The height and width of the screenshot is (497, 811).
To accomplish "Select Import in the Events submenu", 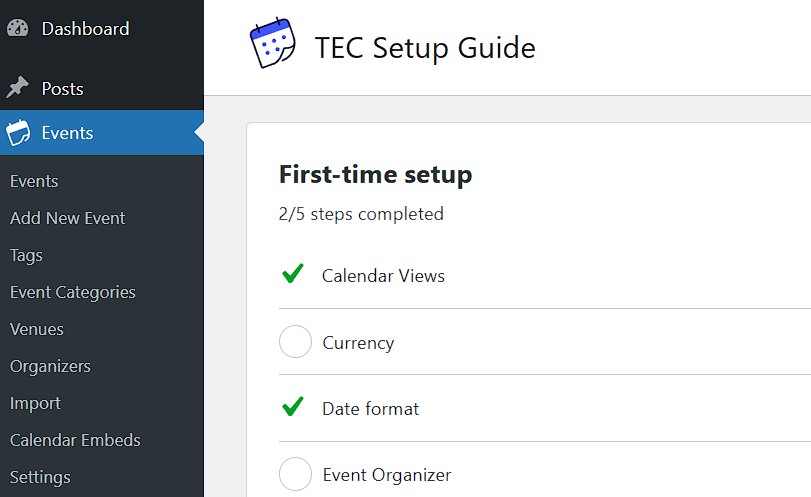I will coord(35,403).
